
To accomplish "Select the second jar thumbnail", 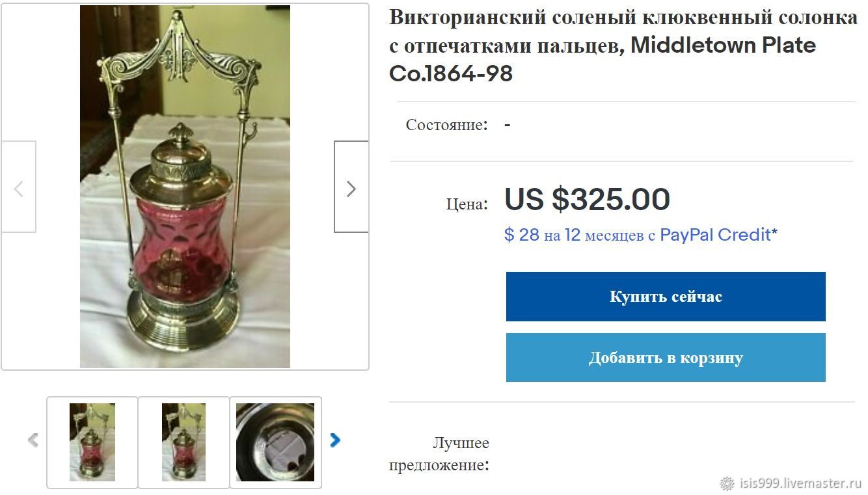I will (184, 442).
